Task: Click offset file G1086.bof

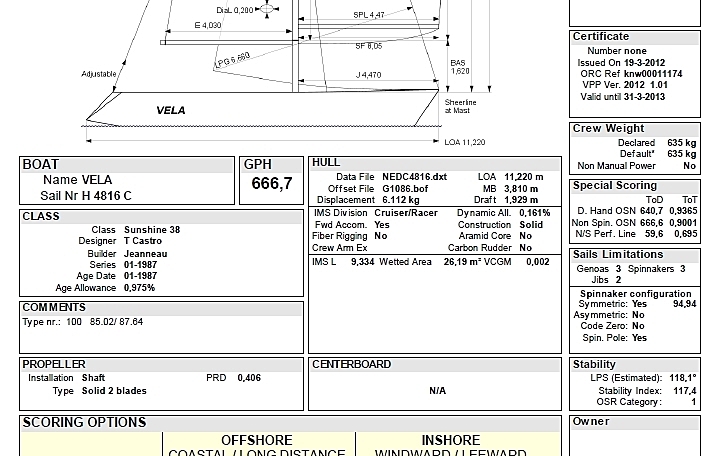Action: [x=405, y=189]
